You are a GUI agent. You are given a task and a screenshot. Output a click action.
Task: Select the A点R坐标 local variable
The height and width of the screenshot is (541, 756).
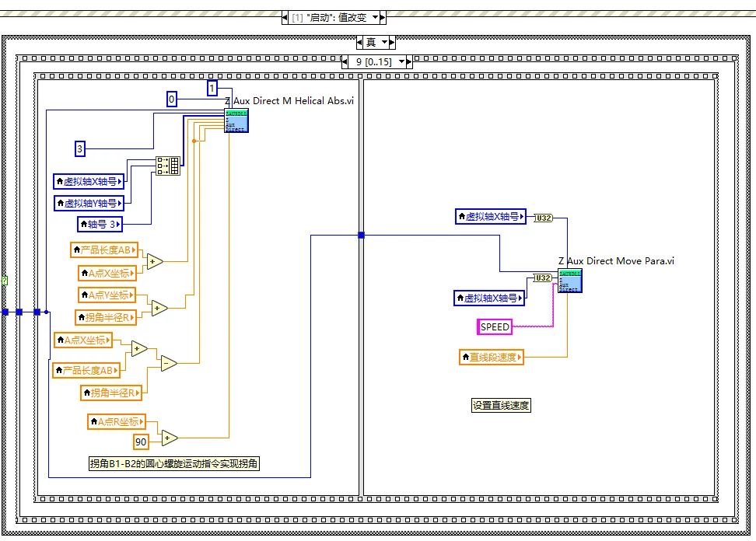coord(116,421)
